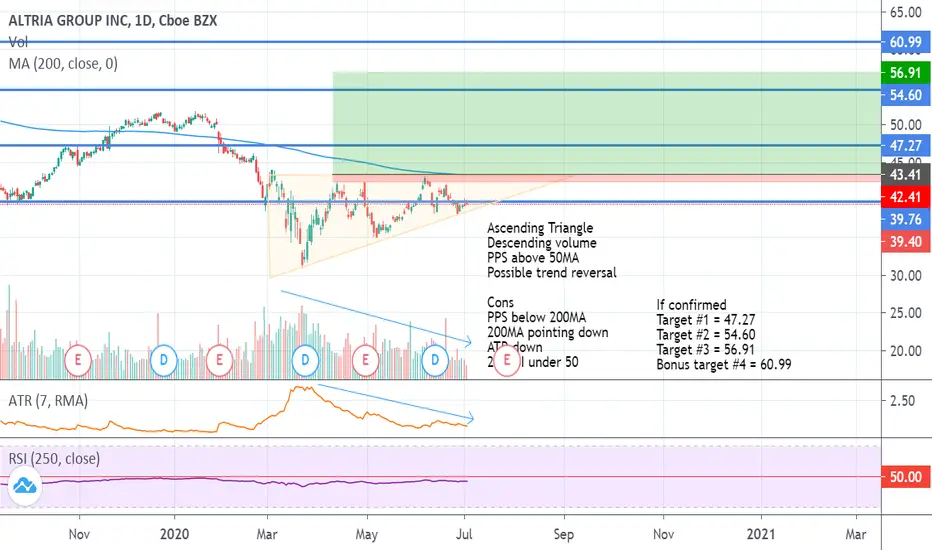932x550 pixels.
Task: Click the TradingView cloud logo icon
Action: (x=25, y=486)
